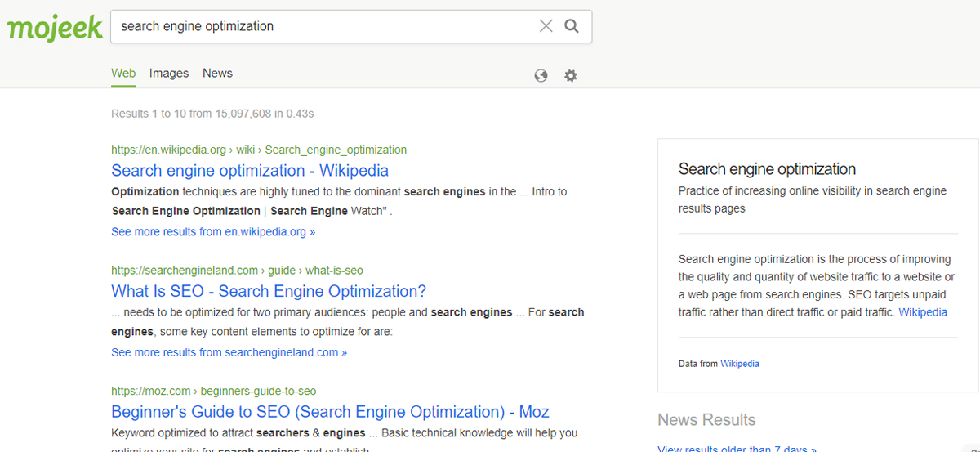980x452 pixels.
Task: Open region settings via the globe icon
Action: point(541,75)
